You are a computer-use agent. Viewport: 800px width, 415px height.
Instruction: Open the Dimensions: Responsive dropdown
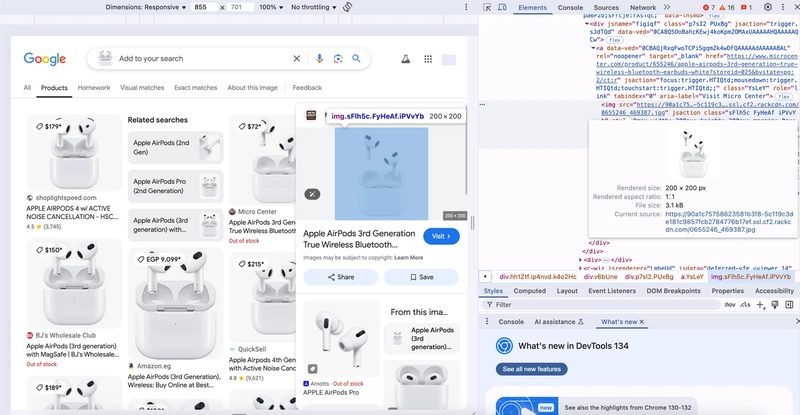click(x=146, y=7)
